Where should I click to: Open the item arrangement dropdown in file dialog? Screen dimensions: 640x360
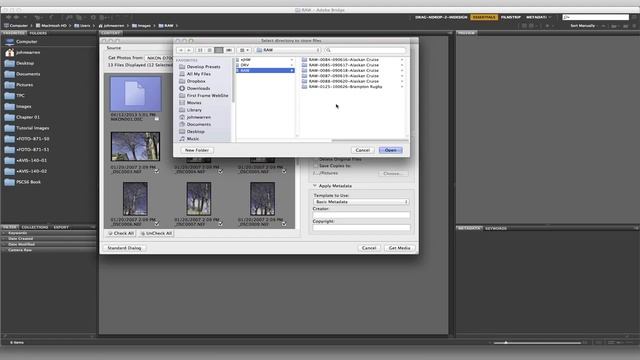[244, 50]
